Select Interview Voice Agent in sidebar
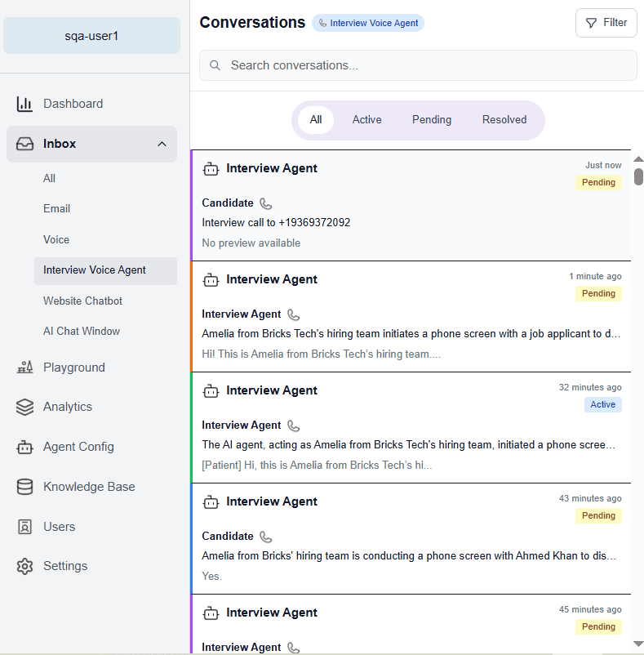The height and width of the screenshot is (655, 644). point(105,270)
